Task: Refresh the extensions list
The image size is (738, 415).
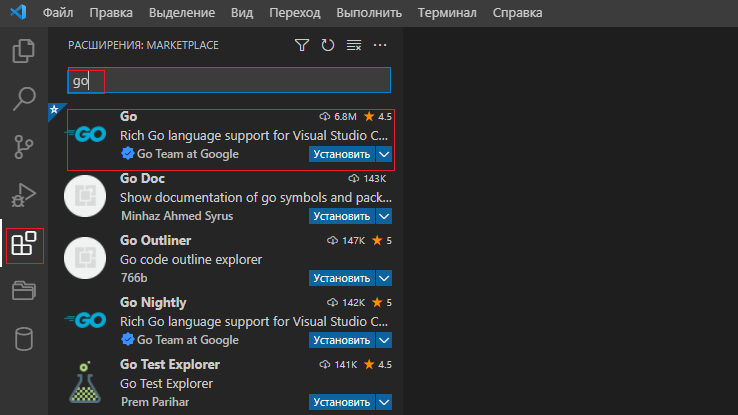Action: click(328, 45)
